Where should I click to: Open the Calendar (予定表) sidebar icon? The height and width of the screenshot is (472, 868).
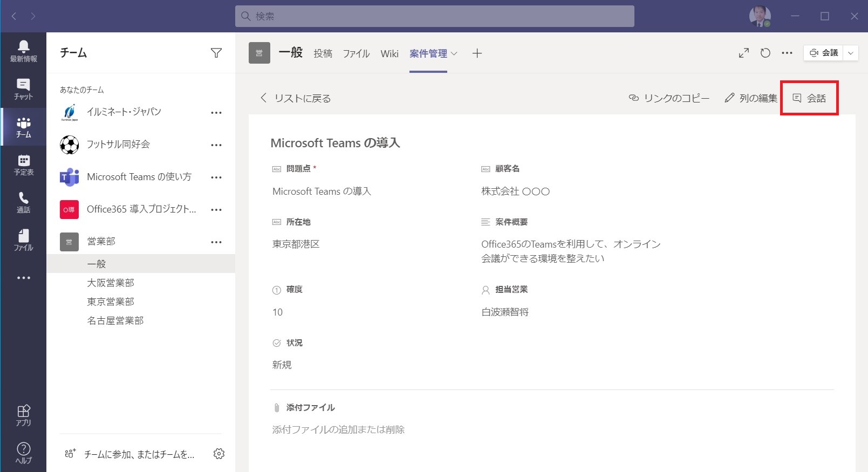(x=23, y=165)
